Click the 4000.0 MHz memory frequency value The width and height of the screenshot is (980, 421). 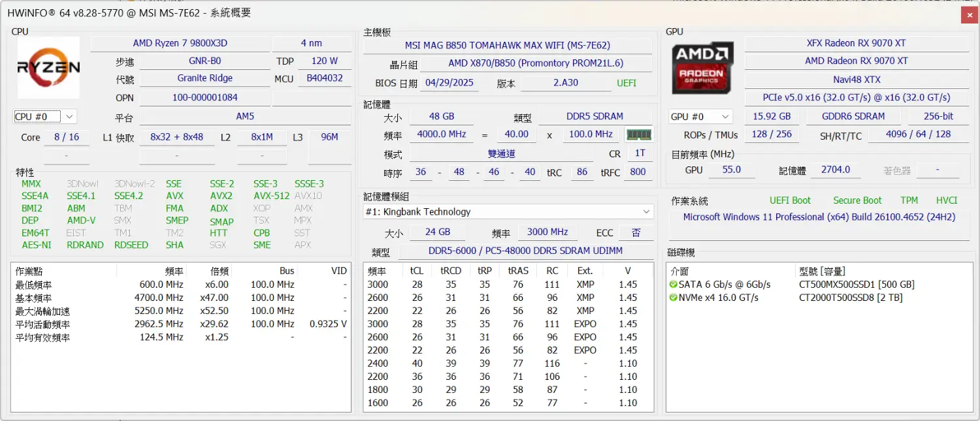coord(442,134)
